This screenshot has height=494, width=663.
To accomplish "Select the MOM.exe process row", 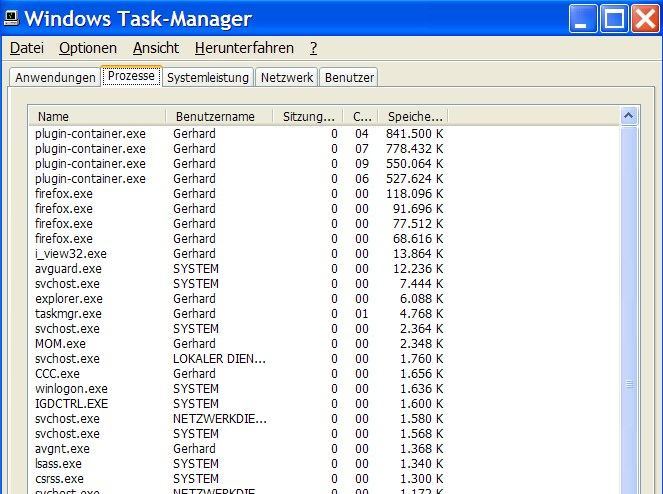I will point(239,344).
